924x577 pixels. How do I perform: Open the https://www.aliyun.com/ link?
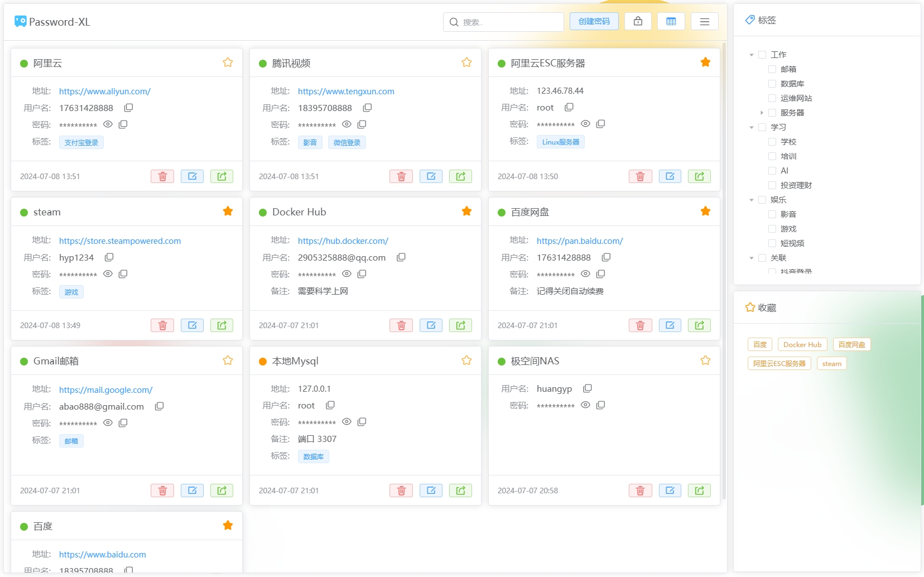click(x=105, y=92)
